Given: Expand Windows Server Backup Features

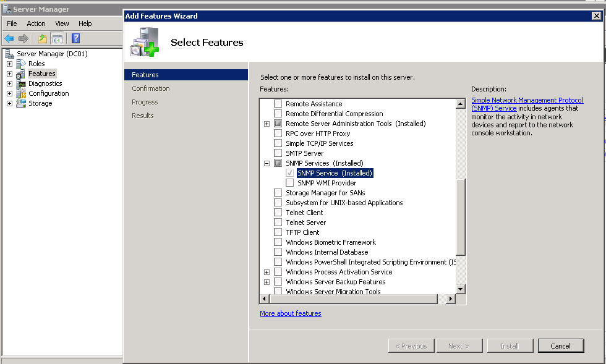Looking at the screenshot, I should pyautogui.click(x=267, y=282).
